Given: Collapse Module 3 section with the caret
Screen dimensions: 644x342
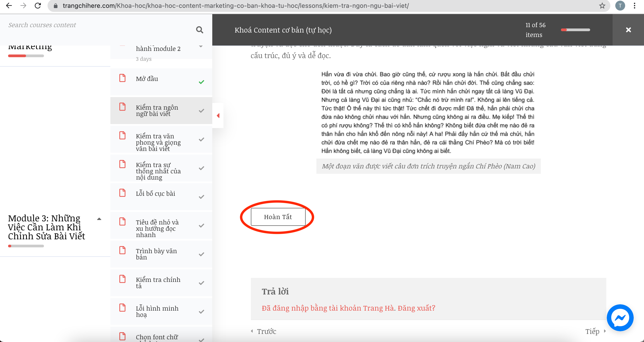Looking at the screenshot, I should [99, 219].
